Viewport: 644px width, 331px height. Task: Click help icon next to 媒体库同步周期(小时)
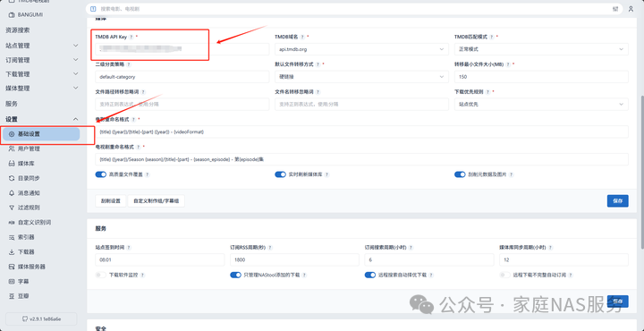(551, 248)
